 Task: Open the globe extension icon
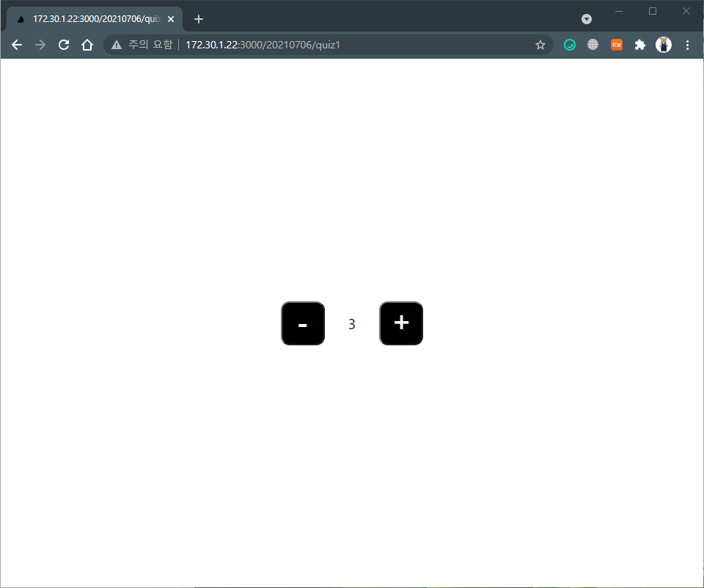[x=593, y=45]
